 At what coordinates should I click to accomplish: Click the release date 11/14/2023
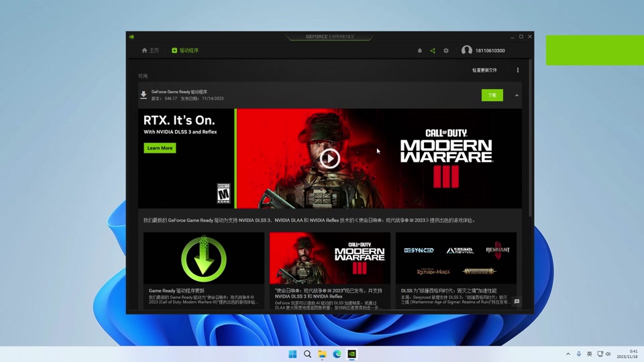(x=213, y=99)
